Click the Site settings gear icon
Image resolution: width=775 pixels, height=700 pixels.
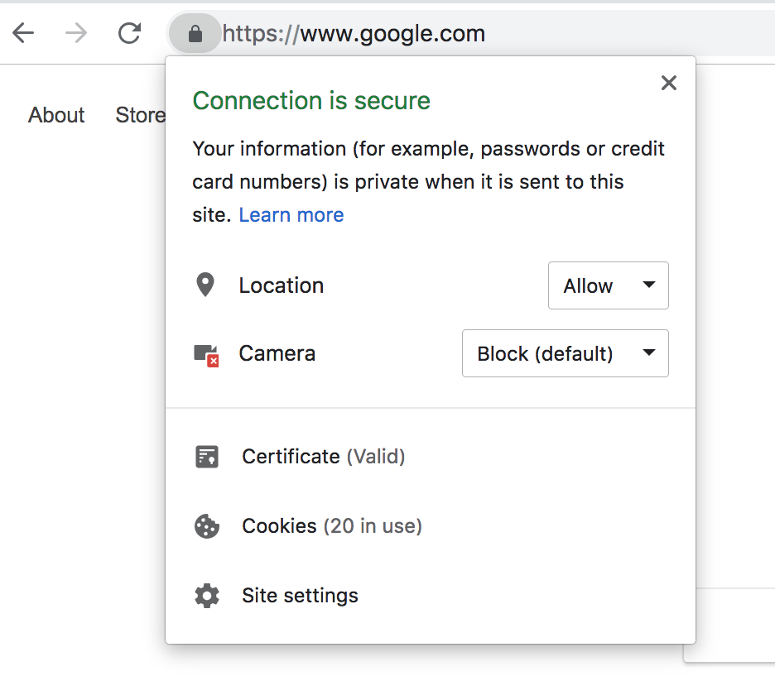tap(206, 596)
